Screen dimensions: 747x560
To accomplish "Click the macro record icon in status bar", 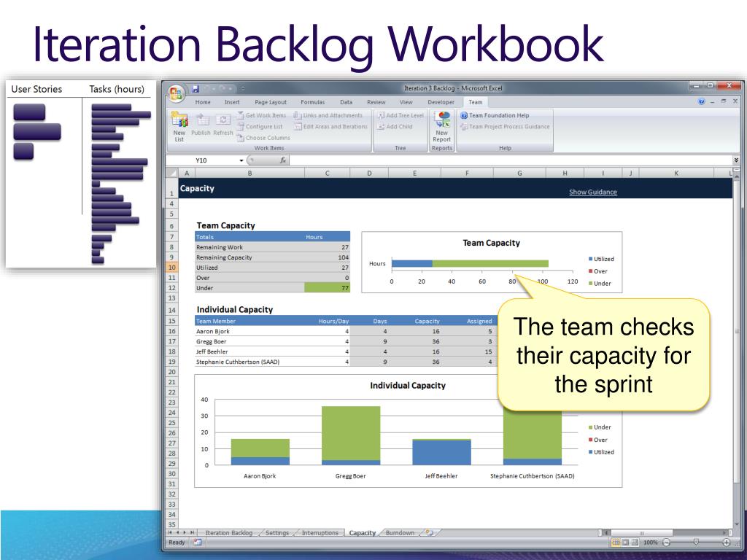I will pos(197,542).
